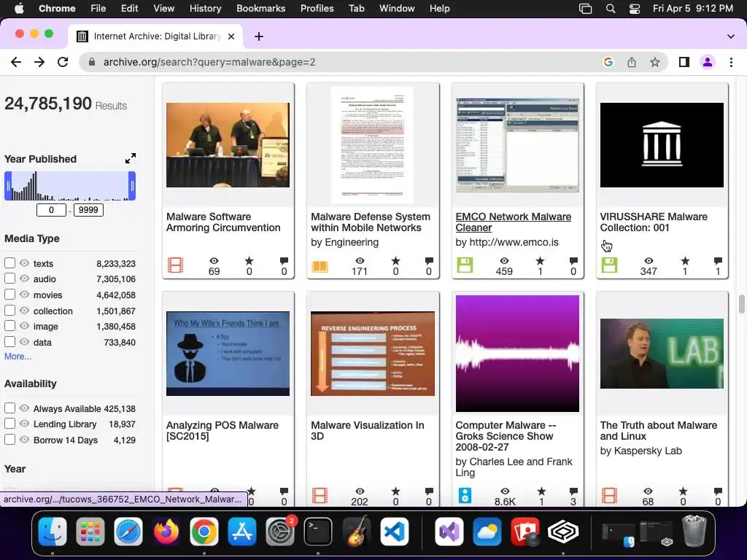
Task: Check the Always Available checkbox
Action: click(9, 408)
